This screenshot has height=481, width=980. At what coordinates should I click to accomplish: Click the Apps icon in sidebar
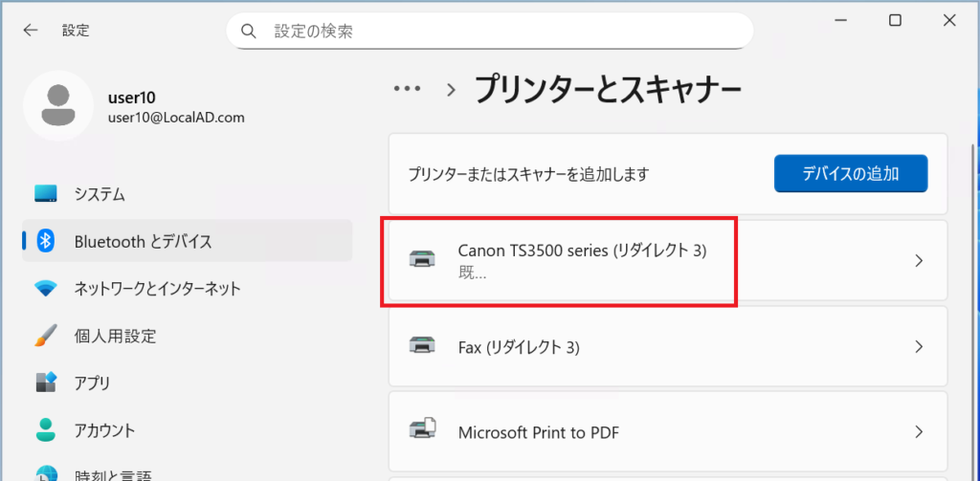point(46,383)
